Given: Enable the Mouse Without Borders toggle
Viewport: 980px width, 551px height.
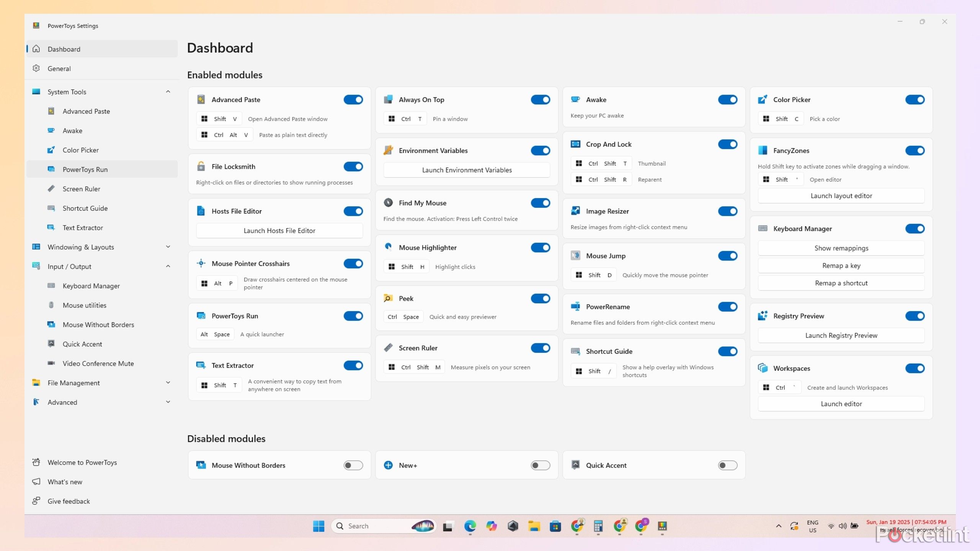Looking at the screenshot, I should click(x=353, y=465).
